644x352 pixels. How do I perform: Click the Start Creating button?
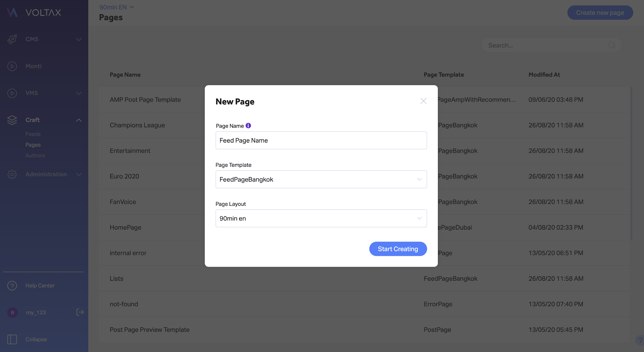398,249
